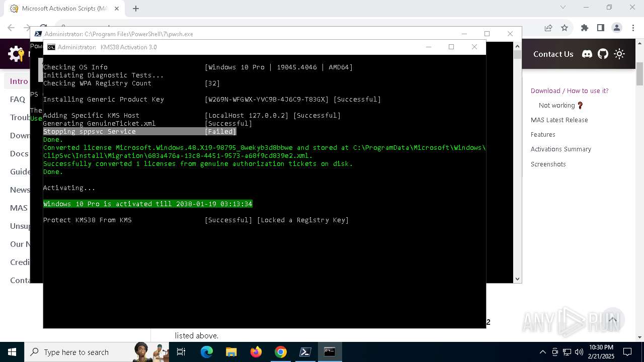
Task: Click the 'Stopping sppsvc Service' line
Action: point(140,131)
